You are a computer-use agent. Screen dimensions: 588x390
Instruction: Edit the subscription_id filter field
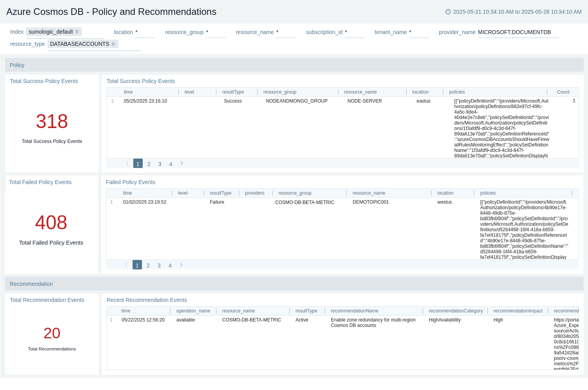[355, 32]
